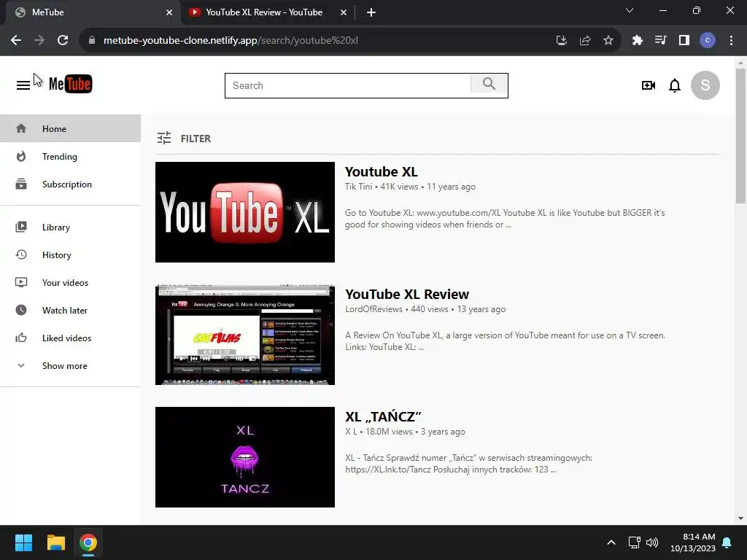Open File Explorer from the taskbar
This screenshot has width=747, height=560.
55,542
